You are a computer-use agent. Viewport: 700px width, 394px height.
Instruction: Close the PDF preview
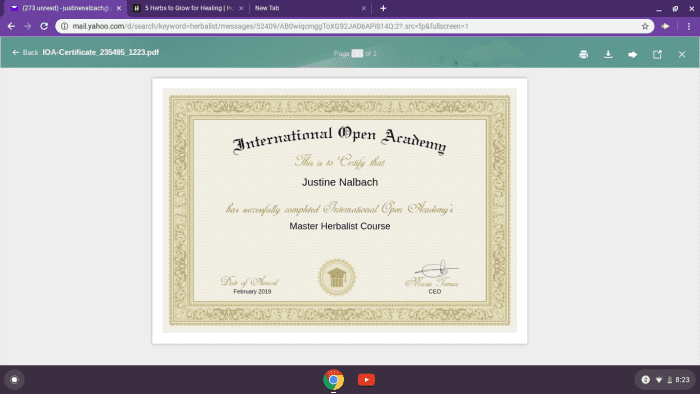[x=682, y=54]
